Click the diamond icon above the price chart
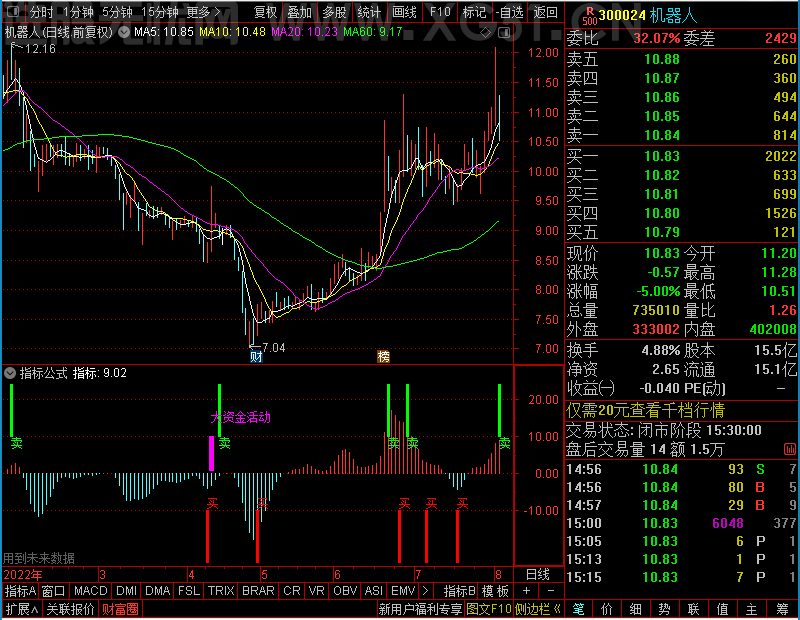Image resolution: width=800 pixels, height=620 pixels. pyautogui.click(x=485, y=33)
